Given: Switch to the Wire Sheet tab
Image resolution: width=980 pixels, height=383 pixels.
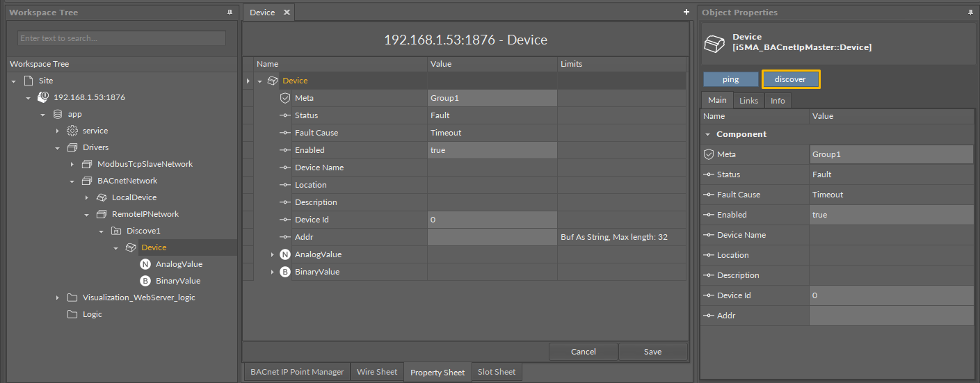Looking at the screenshot, I should [x=376, y=372].
